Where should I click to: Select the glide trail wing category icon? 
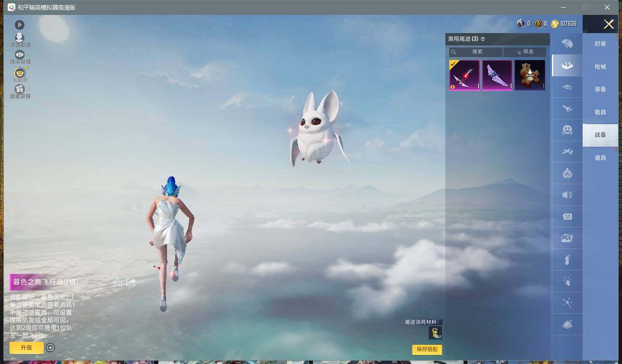pos(567,65)
